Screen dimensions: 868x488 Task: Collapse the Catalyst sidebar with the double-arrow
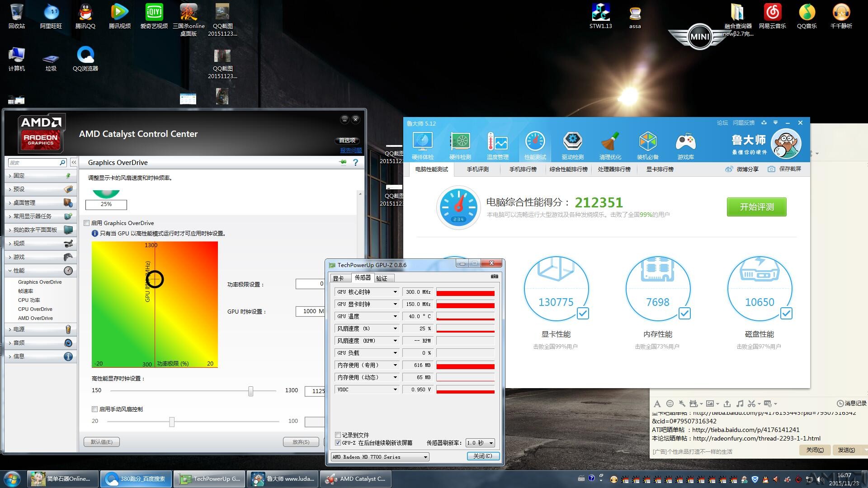74,162
